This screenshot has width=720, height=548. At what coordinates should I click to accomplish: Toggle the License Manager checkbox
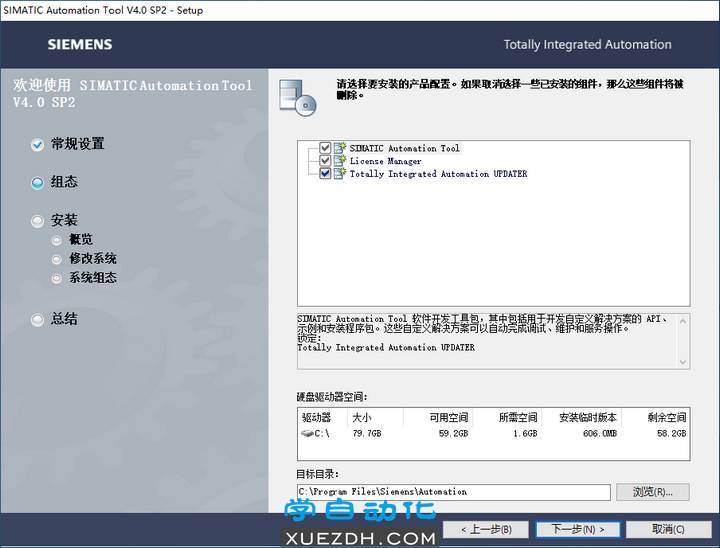click(x=325, y=161)
